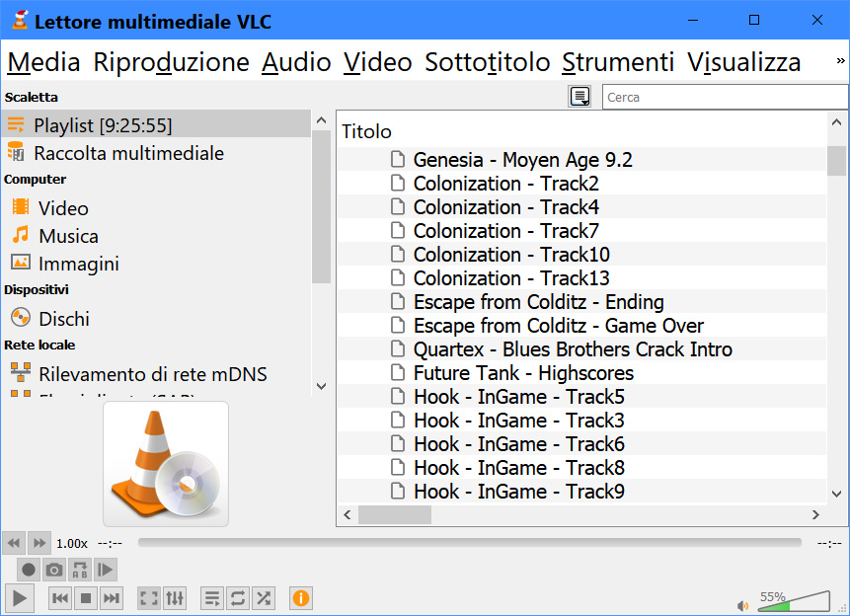Toggle random shuffle playback
The width and height of the screenshot is (850, 616).
click(264, 598)
